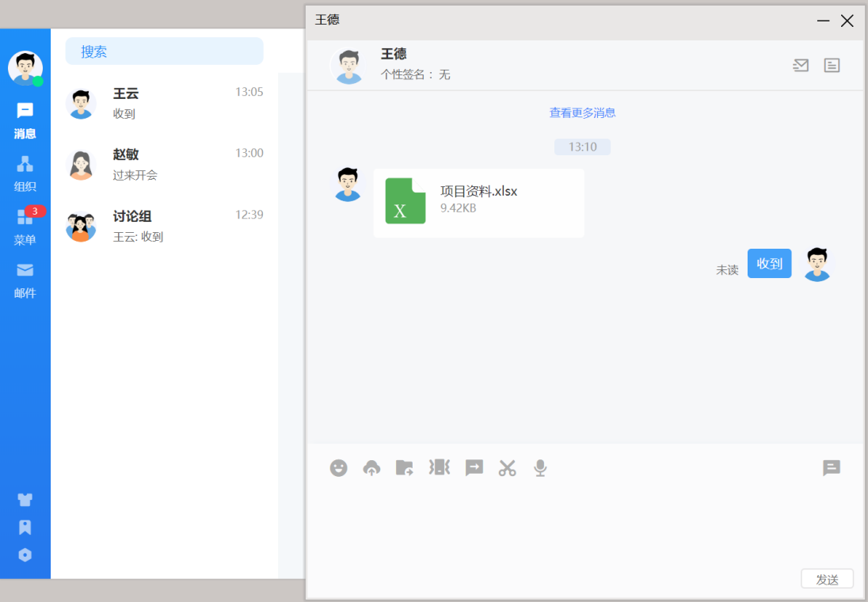Click the window shake icon

click(439, 467)
